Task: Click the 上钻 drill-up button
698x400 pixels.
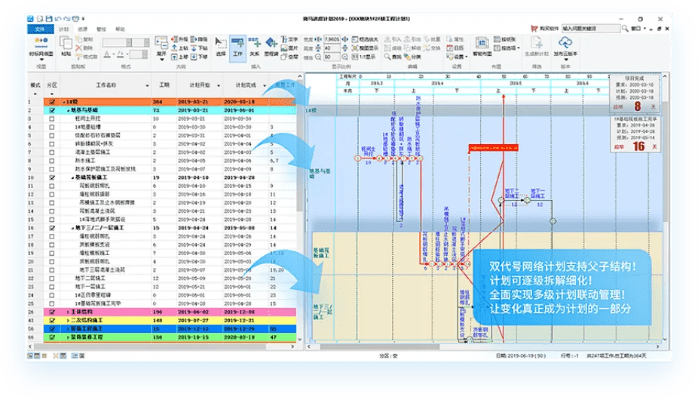Action: 180,48
